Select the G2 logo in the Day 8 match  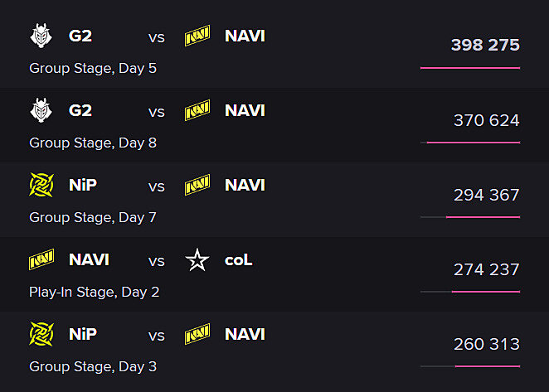(x=41, y=111)
